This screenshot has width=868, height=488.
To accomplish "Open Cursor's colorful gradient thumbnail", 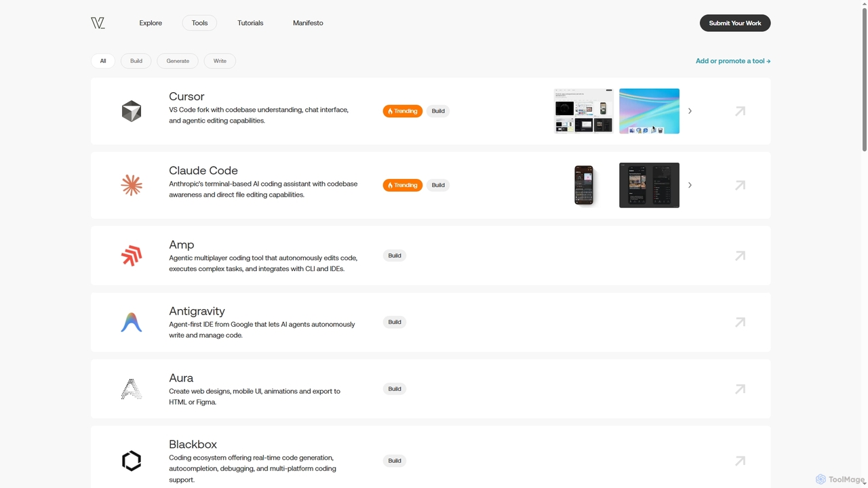I will [x=649, y=111].
